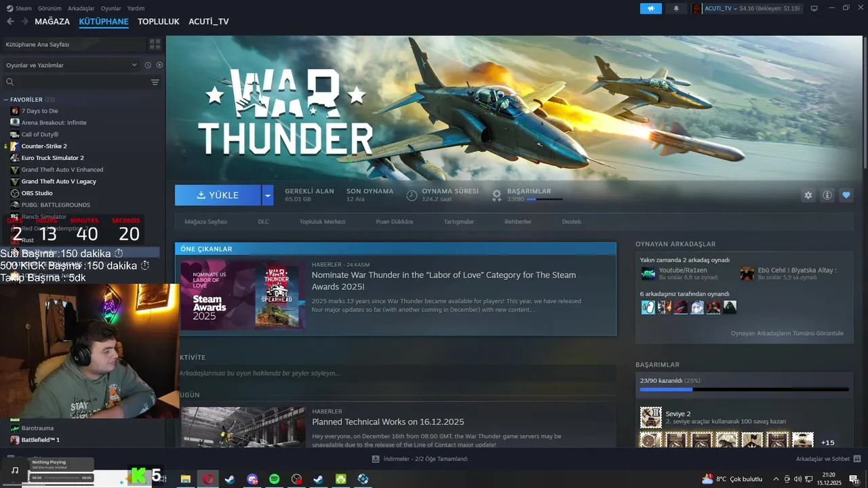This screenshot has height=488, width=868.
Task: Collapse the FAVORİLER category
Action: click(x=6, y=100)
